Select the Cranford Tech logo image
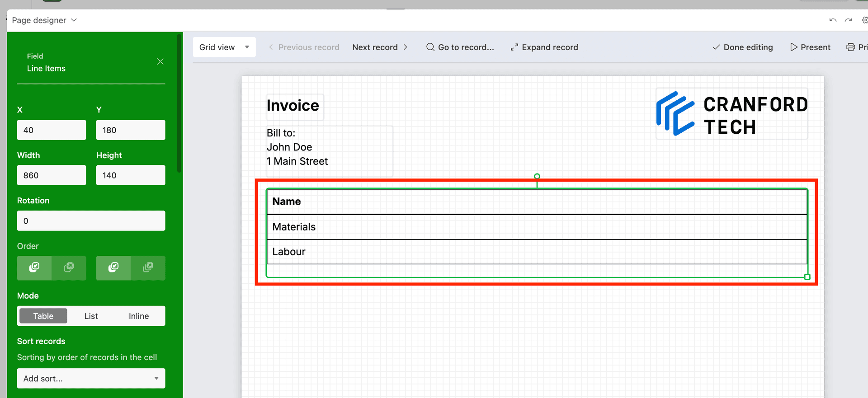 (x=731, y=114)
